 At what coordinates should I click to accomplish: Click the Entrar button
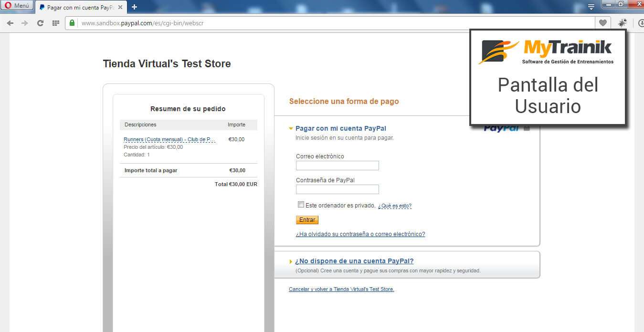(x=307, y=220)
